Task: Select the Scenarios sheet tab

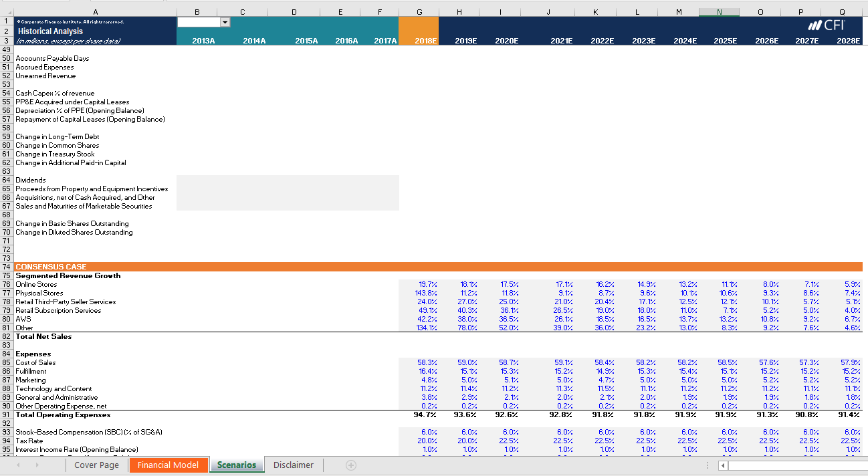Action: tap(237, 465)
